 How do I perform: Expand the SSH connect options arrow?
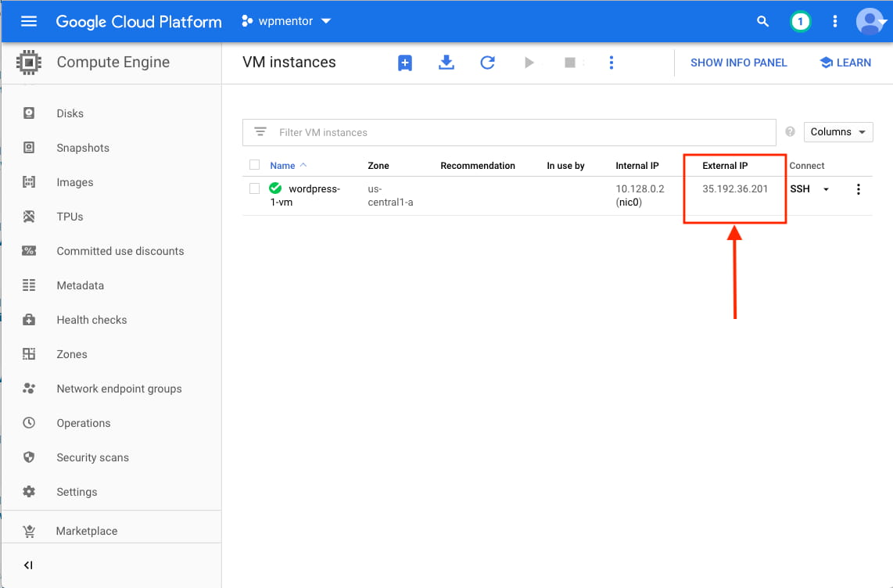[x=826, y=189]
